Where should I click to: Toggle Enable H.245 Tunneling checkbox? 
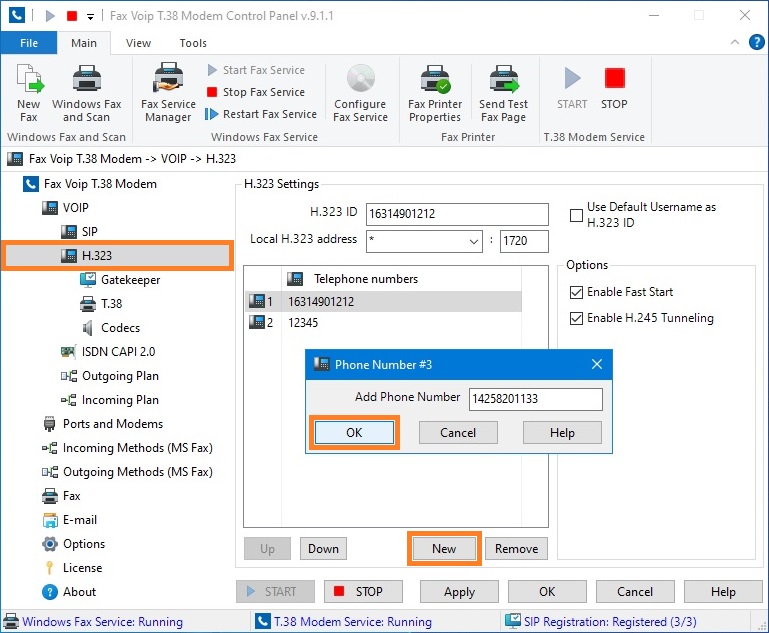pos(576,318)
